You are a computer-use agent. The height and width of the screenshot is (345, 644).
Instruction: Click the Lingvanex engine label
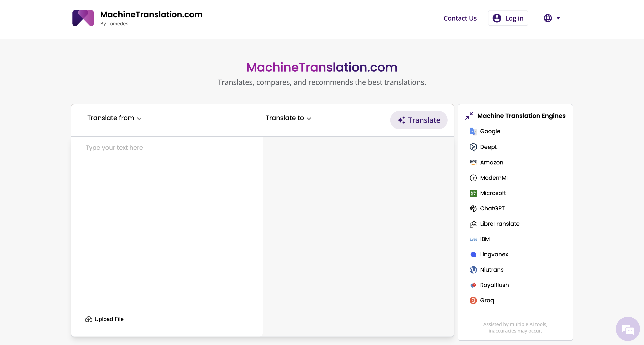pyautogui.click(x=494, y=254)
